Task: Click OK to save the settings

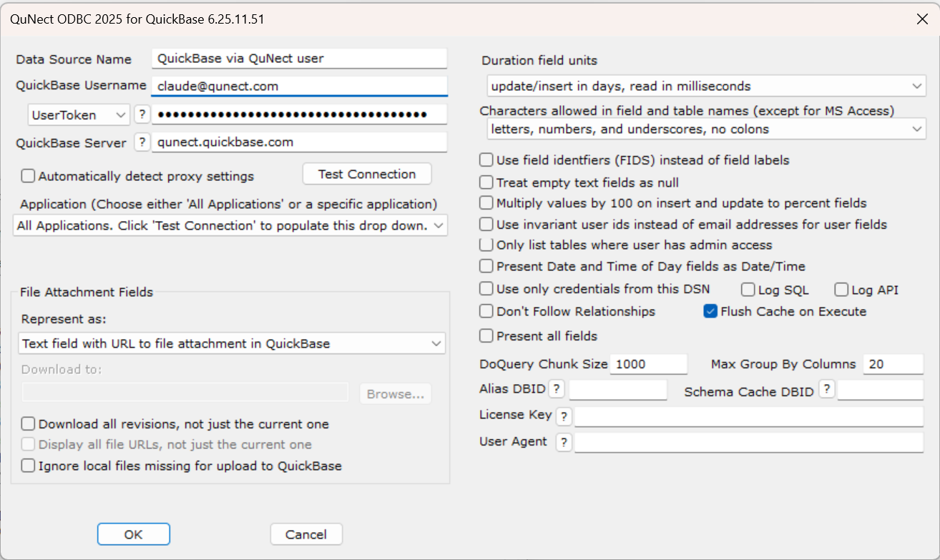Action: point(134,534)
